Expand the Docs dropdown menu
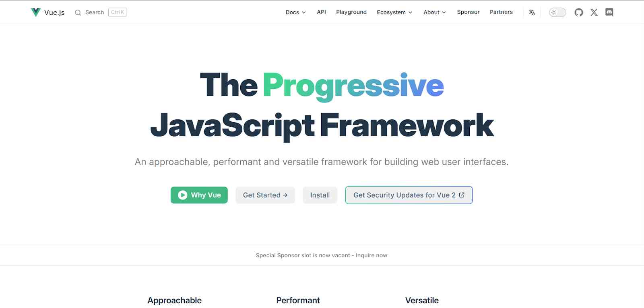This screenshot has height=308, width=644. (295, 12)
